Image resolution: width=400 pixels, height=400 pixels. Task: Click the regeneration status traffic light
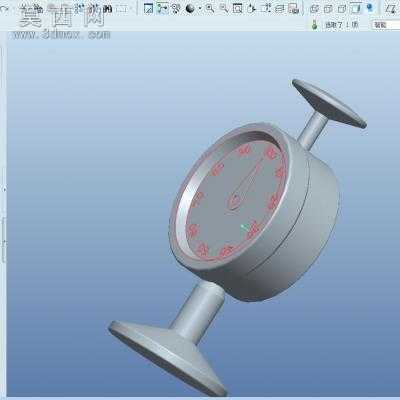315,25
